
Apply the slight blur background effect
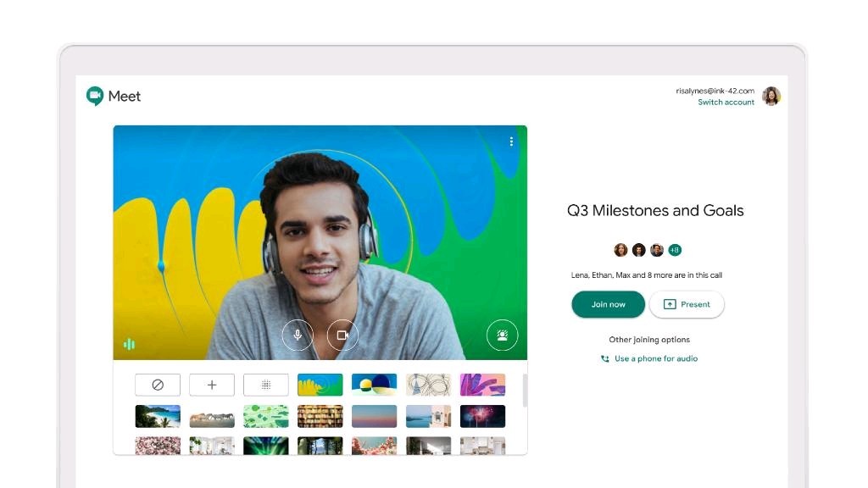tap(265, 384)
